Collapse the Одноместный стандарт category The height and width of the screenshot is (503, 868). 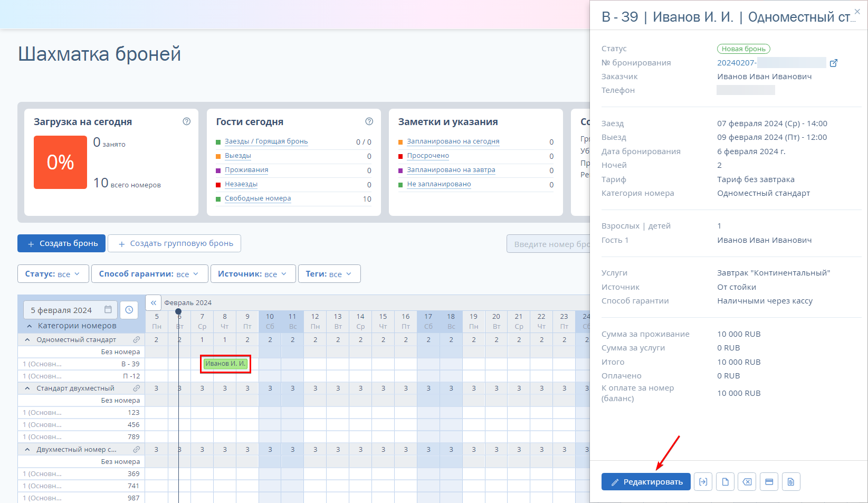(x=27, y=340)
